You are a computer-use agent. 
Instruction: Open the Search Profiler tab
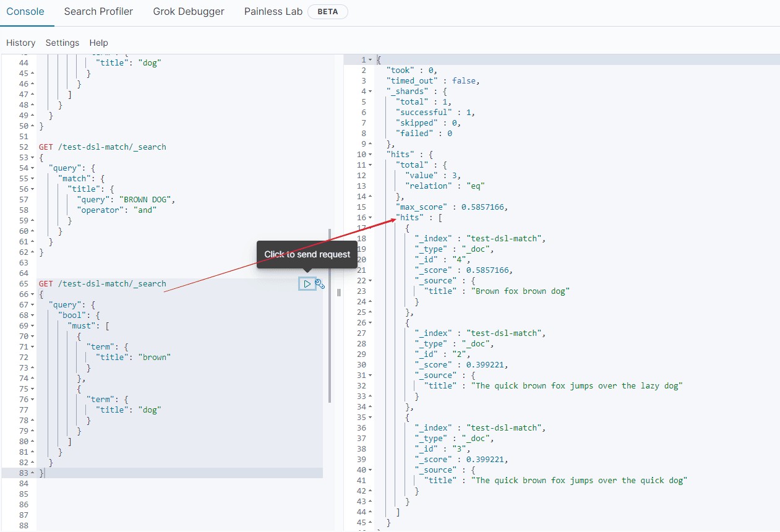[x=98, y=11]
